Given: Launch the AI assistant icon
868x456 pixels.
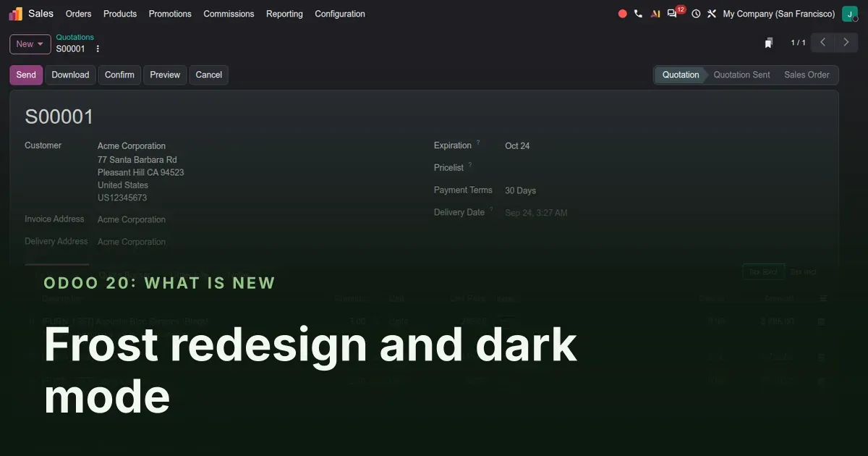Looking at the screenshot, I should pyautogui.click(x=655, y=14).
